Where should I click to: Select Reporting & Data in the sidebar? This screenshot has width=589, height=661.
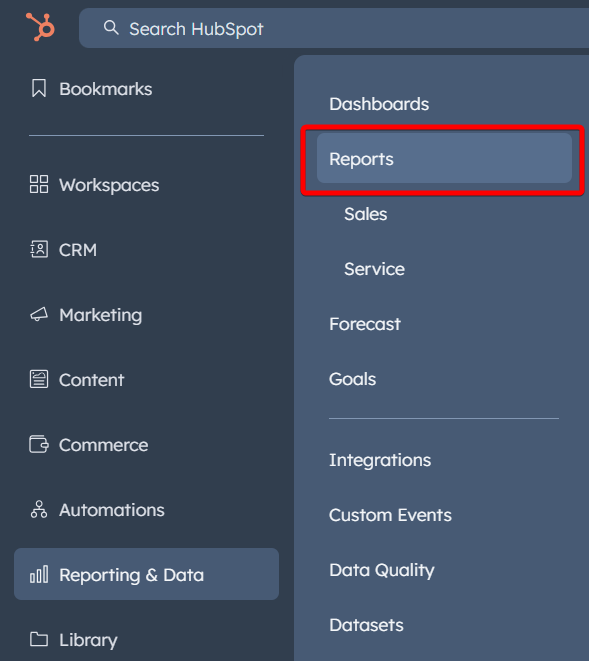[146, 574]
